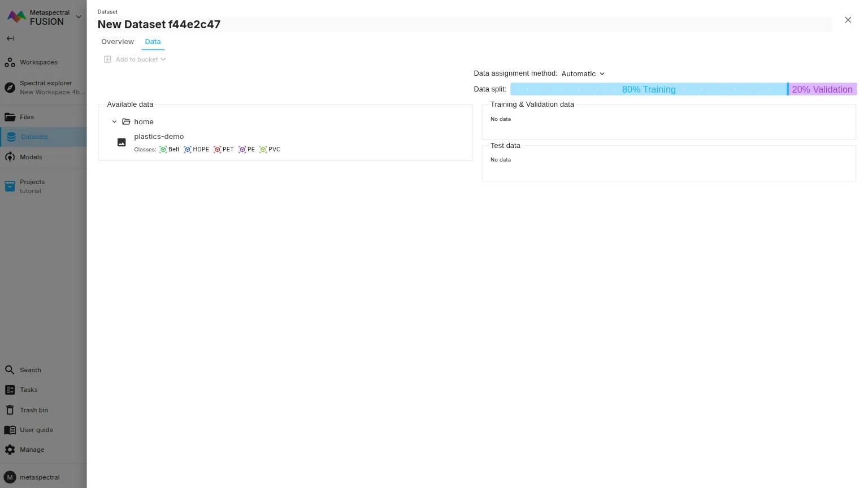Click the Workspaces icon in sidebar
The width and height of the screenshot is (868, 488).
(10, 63)
